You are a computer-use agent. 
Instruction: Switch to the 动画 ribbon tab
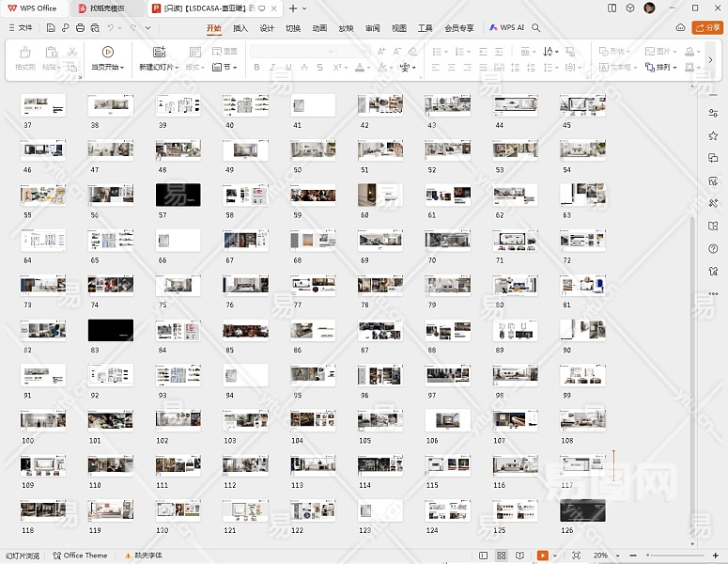(319, 28)
